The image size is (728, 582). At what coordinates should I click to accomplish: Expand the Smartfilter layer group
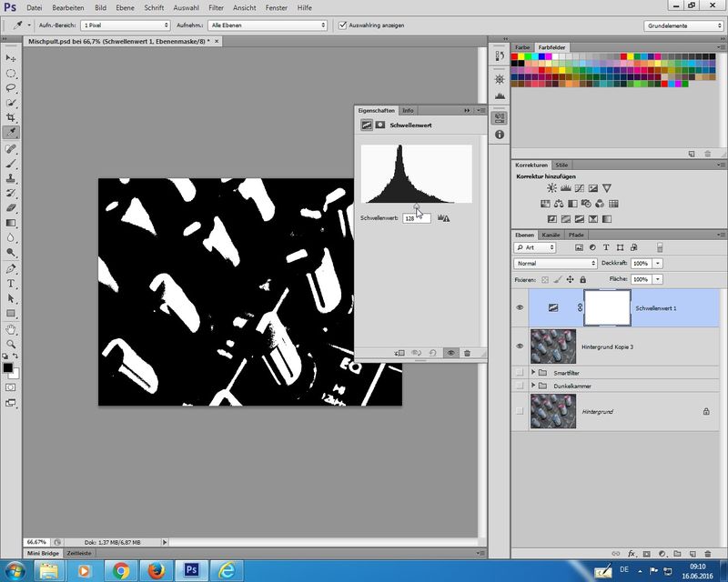click(x=533, y=373)
